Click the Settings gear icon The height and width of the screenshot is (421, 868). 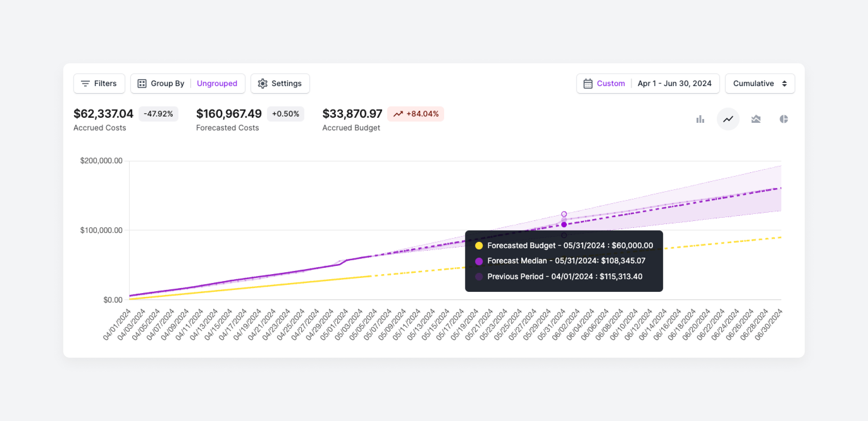[x=263, y=83]
